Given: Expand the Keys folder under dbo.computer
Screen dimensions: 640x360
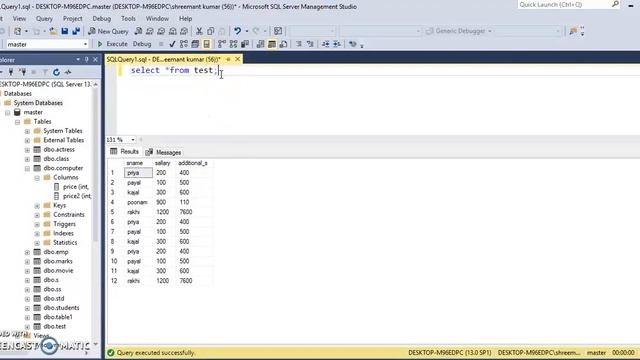Looking at the screenshot, I should point(37,206).
